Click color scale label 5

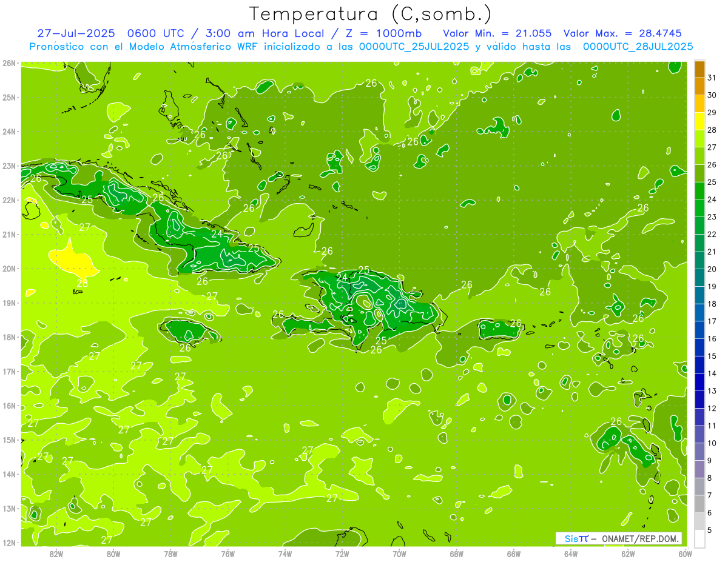click(710, 530)
